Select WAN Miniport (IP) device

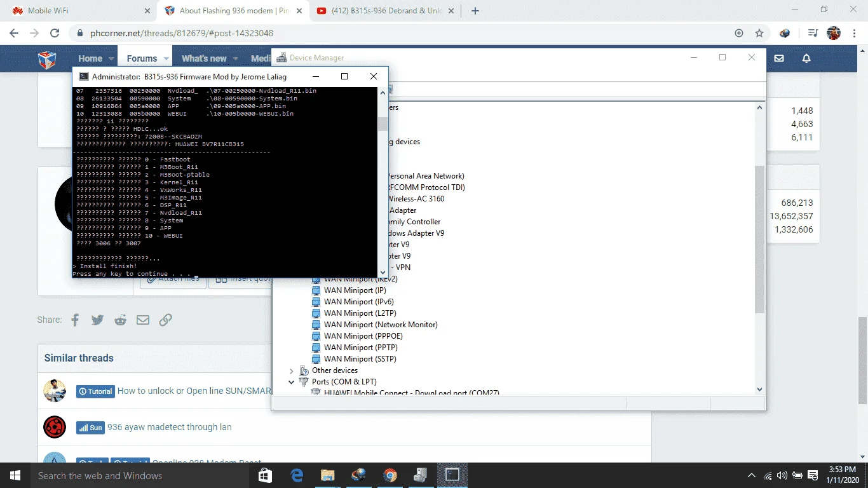(x=355, y=290)
